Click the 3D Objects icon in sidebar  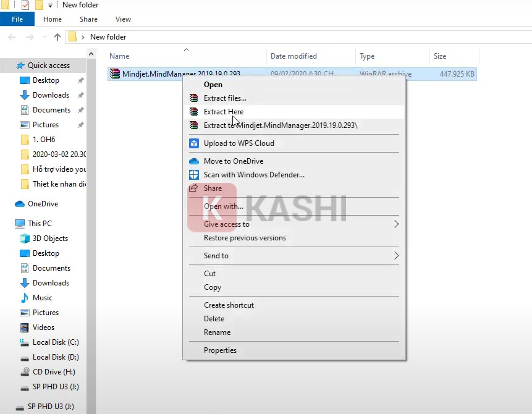coord(25,239)
